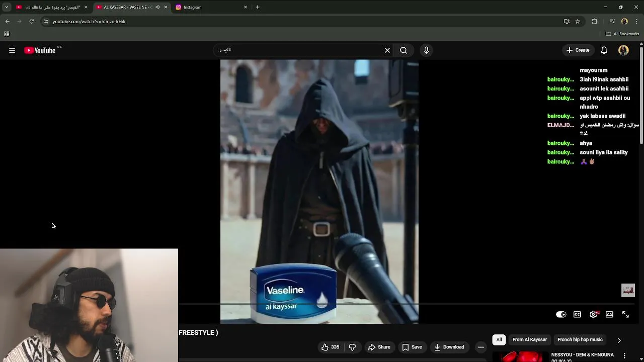This screenshot has width=644, height=362.
Task: Click the channel watermark on the video
Action: coord(628,290)
